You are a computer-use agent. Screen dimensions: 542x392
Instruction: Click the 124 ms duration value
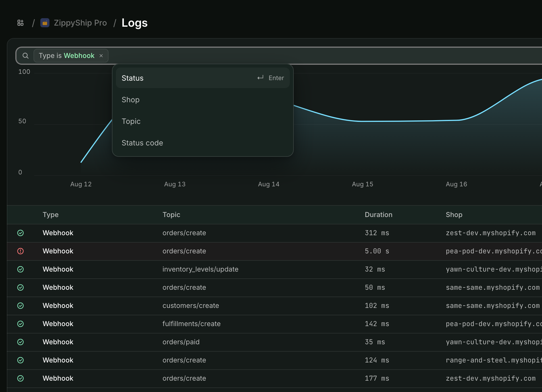coord(377,360)
